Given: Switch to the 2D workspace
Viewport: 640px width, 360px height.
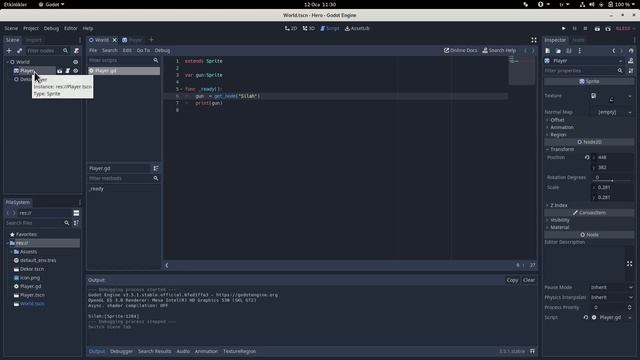Looking at the screenshot, I should [291, 28].
